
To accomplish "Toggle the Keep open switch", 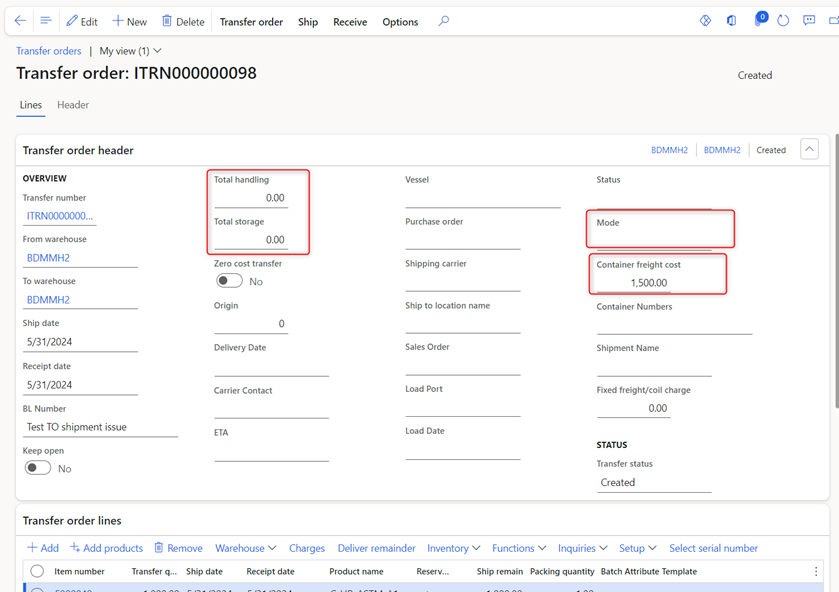I will point(38,468).
